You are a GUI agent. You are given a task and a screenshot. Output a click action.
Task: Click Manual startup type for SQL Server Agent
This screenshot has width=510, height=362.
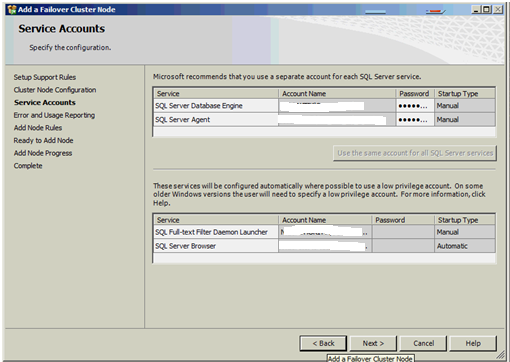click(x=465, y=119)
